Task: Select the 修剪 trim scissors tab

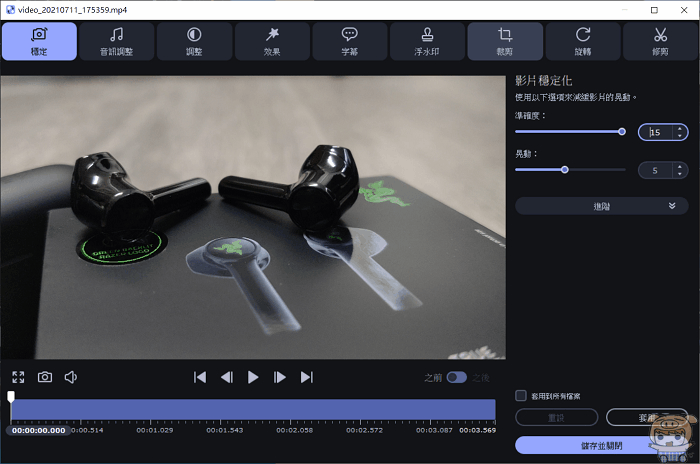Action: tap(660, 41)
